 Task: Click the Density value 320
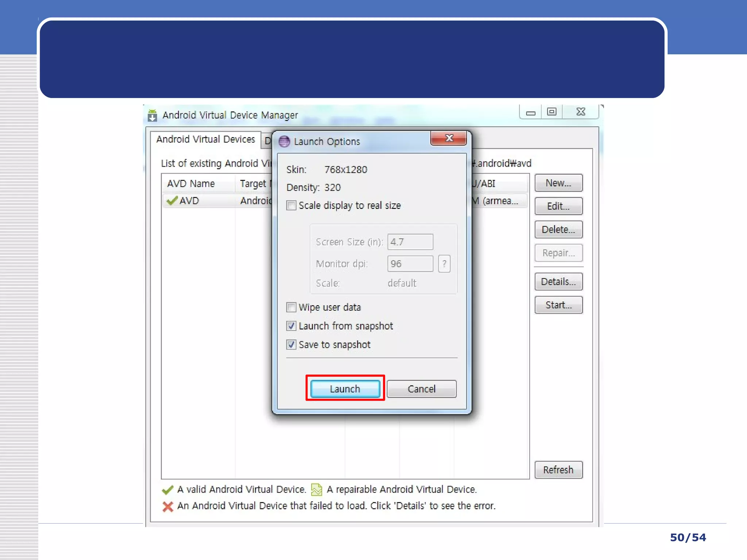point(333,187)
